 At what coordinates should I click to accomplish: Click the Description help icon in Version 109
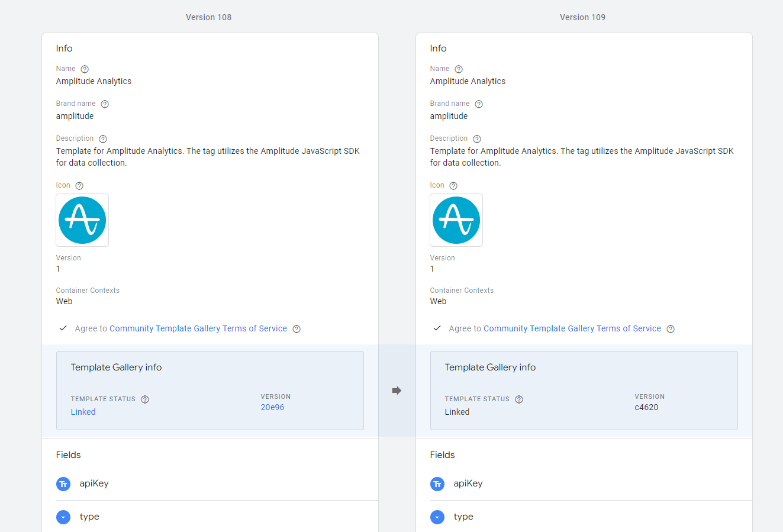click(x=477, y=139)
